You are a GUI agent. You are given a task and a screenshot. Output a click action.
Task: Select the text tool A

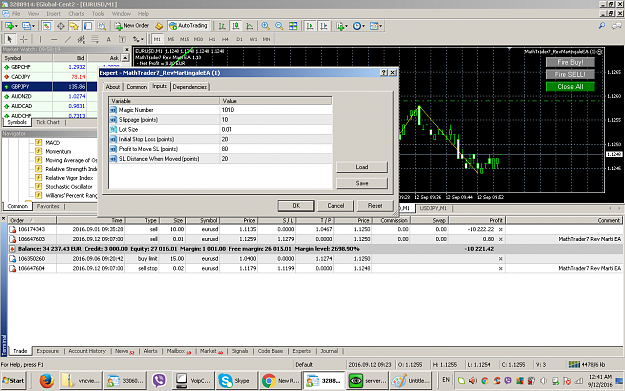108,39
